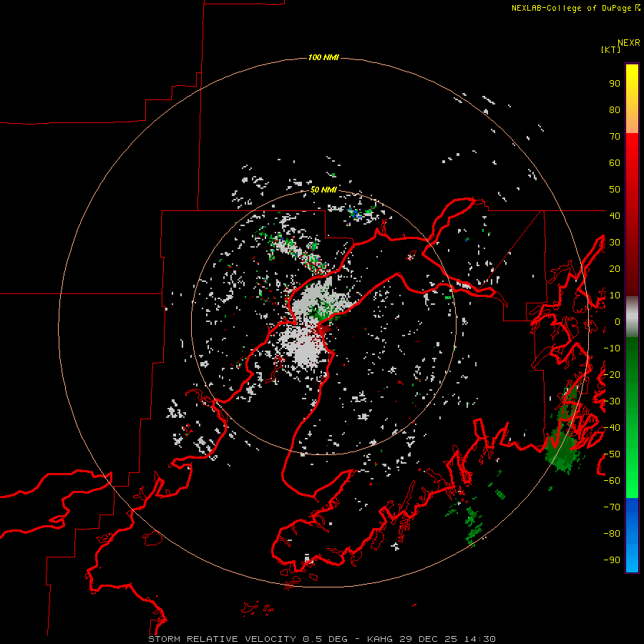Click the 0 value on velocity scale
Viewport: 644px width, 644px height.
618,321
